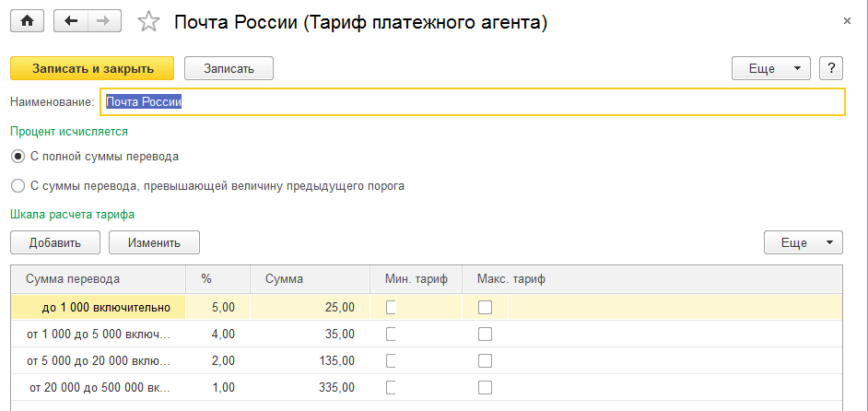Navigate back with the left arrow
The height and width of the screenshot is (411, 868).
tap(72, 21)
